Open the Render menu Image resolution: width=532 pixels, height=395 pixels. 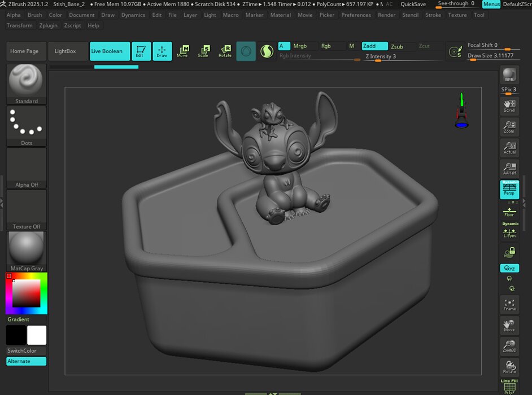point(386,15)
